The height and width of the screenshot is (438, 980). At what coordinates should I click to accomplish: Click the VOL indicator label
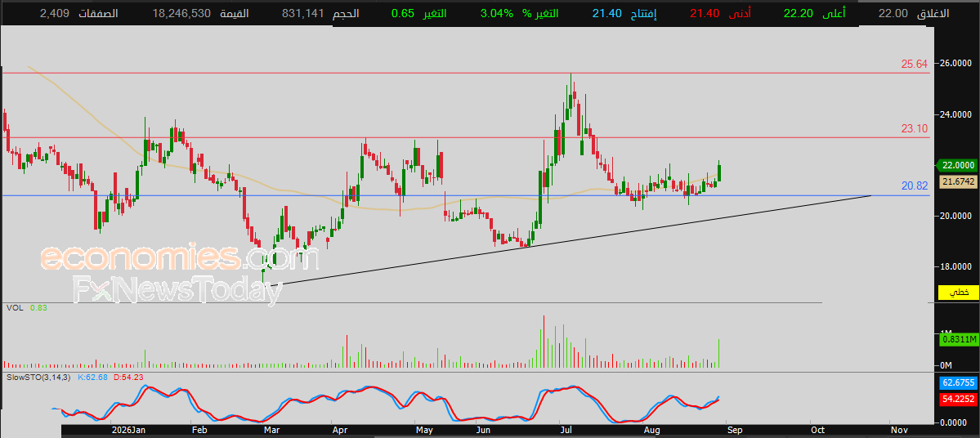(x=13, y=307)
